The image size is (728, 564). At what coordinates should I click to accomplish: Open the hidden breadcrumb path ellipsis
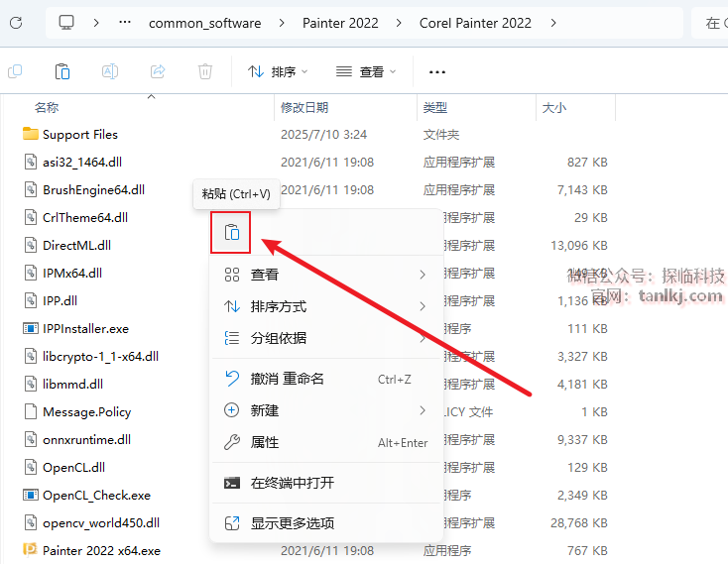[125, 22]
